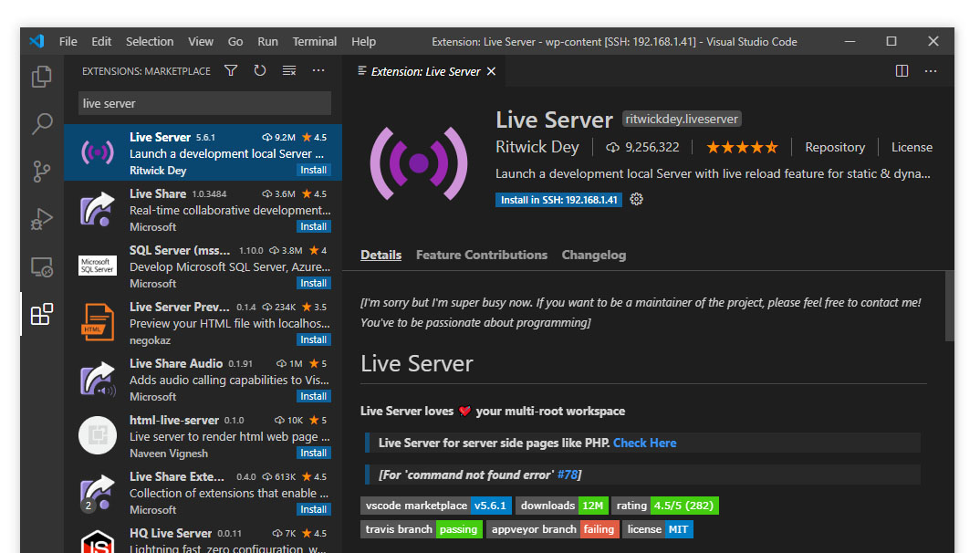Open the Terminal menu
The image size is (980, 553).
[315, 41]
